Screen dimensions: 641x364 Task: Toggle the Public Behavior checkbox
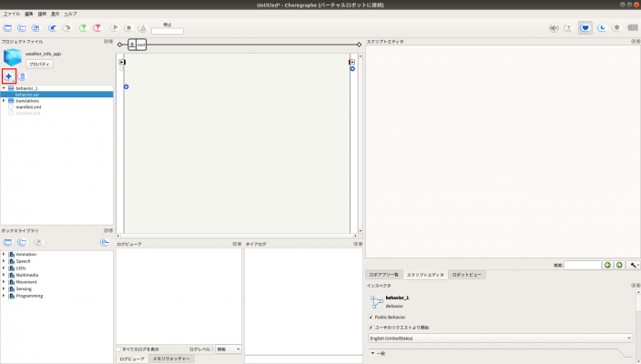[x=371, y=317]
